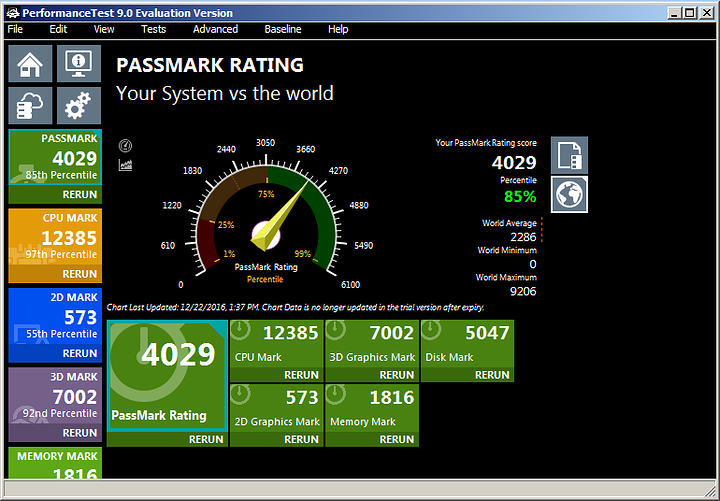Rerun the Disk Mark test
Image resolution: width=720 pixels, height=501 pixels.
pos(492,375)
